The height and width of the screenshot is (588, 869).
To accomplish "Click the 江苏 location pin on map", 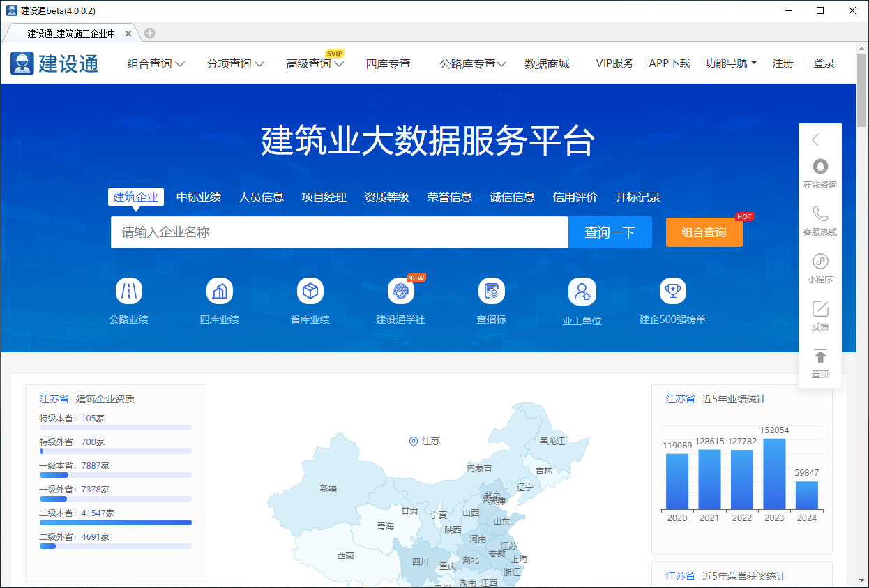I will coord(413,441).
